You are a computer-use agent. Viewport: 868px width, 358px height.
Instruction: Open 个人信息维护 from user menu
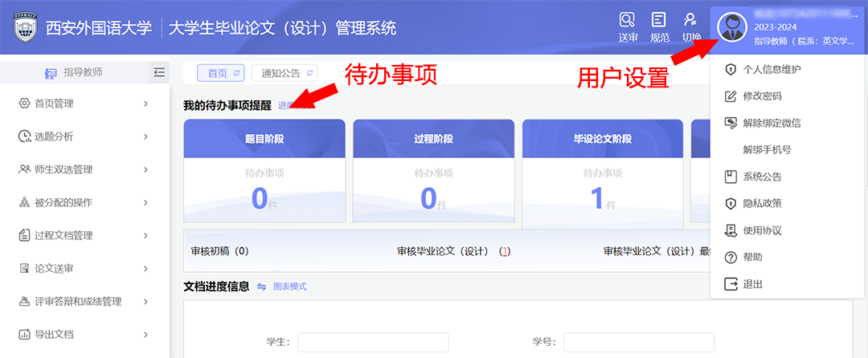coord(772,69)
